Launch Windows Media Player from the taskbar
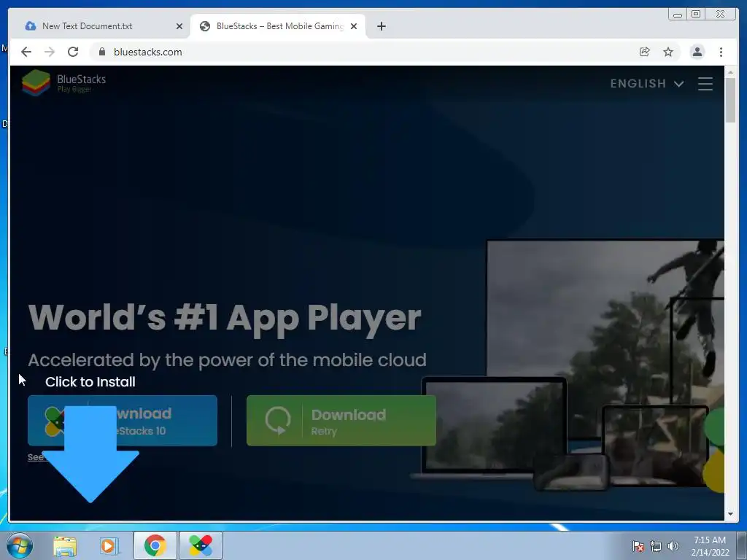 click(109, 545)
